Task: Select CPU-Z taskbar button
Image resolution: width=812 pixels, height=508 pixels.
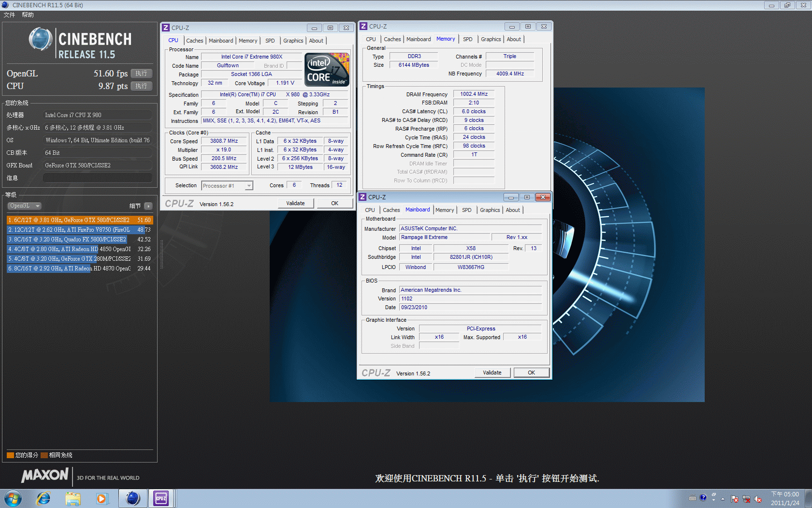Action: tap(161, 498)
